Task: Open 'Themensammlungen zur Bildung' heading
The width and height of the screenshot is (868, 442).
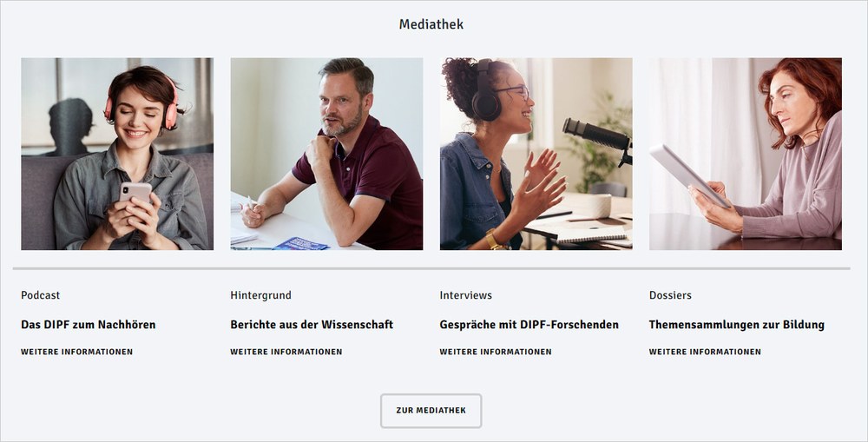Action: coord(736,325)
